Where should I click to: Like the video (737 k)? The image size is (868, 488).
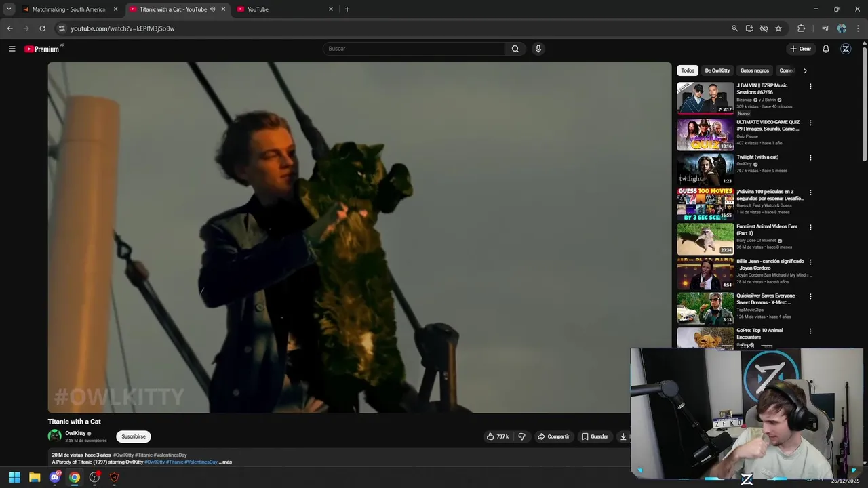point(497,436)
